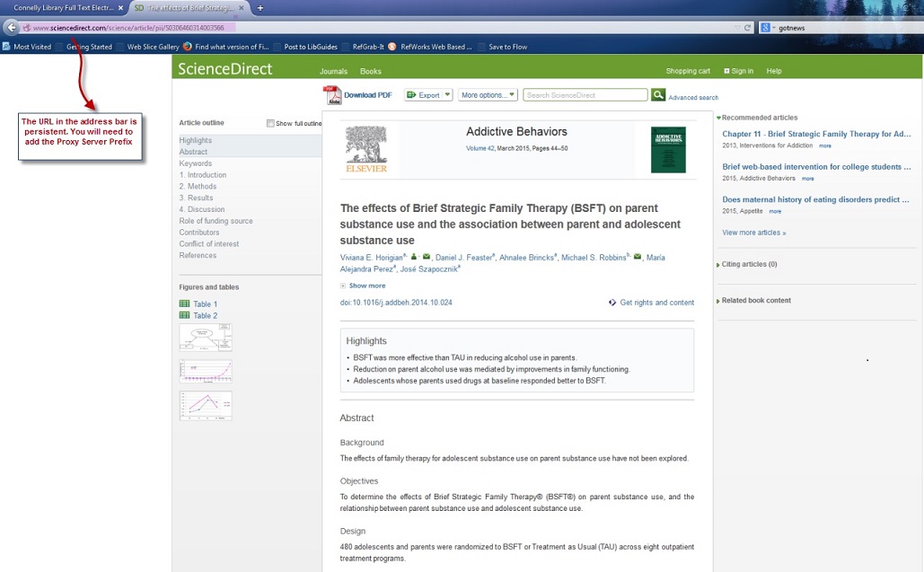Expand the Related book content section
Screen dimensions: 924x572
click(x=718, y=301)
